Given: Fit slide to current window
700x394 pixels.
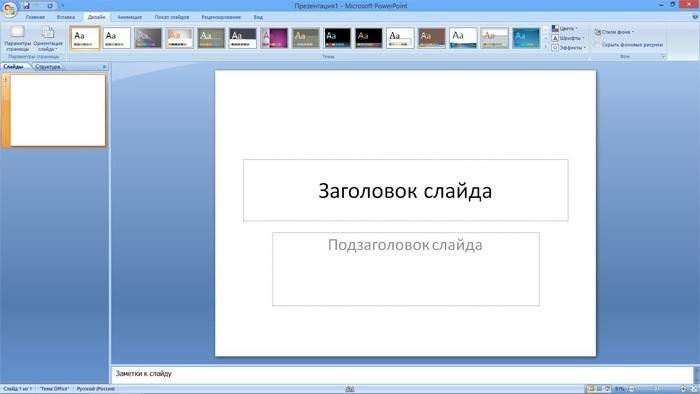Looking at the screenshot, I should click(694, 389).
